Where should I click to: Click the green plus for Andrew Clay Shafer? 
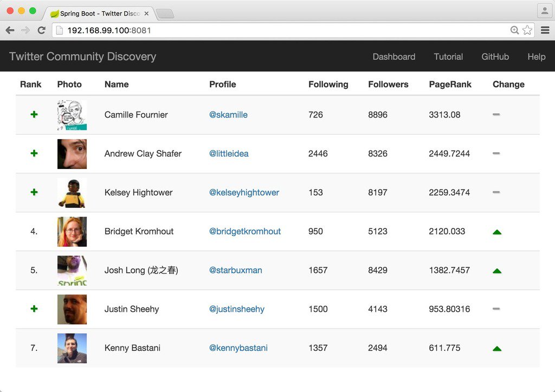pos(34,153)
